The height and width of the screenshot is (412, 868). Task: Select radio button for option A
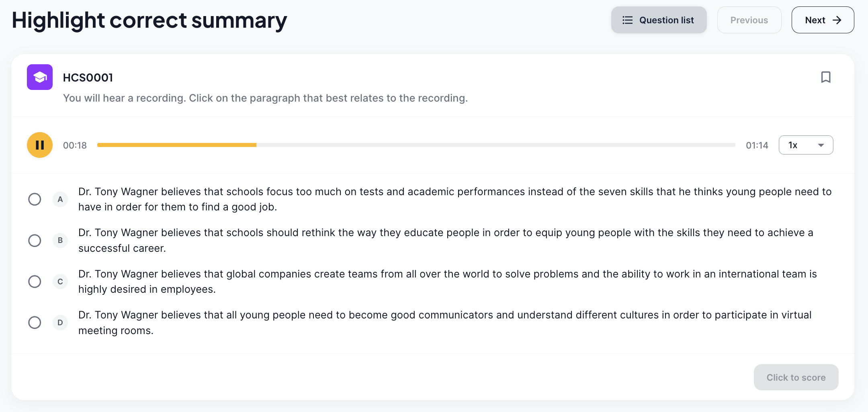(x=35, y=199)
